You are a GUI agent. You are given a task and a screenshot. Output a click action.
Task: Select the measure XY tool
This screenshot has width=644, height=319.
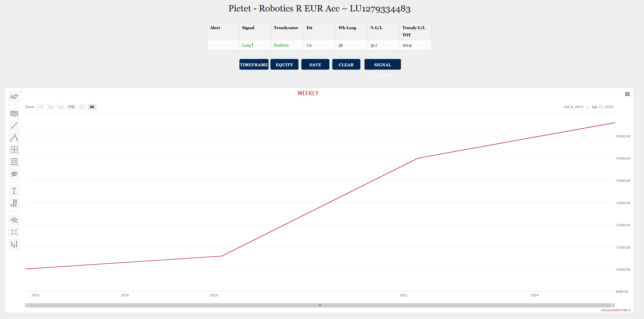[x=14, y=150]
